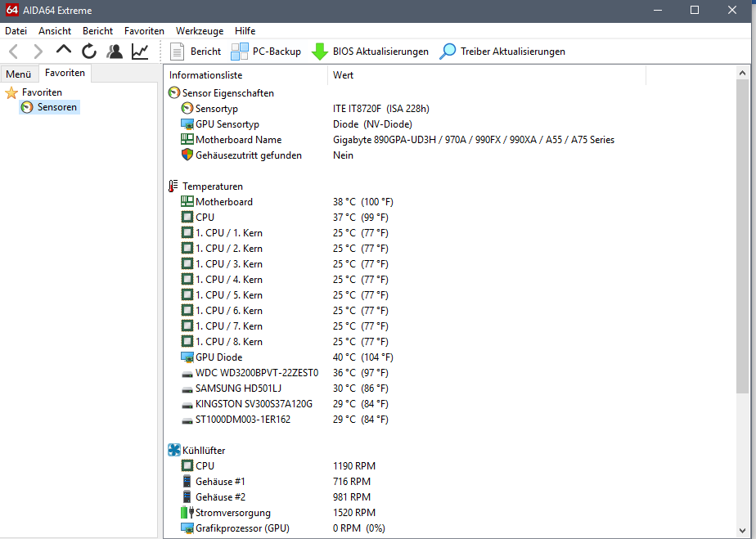Refresh the sensor readings
The width and height of the screenshot is (756, 539).
[x=89, y=51]
